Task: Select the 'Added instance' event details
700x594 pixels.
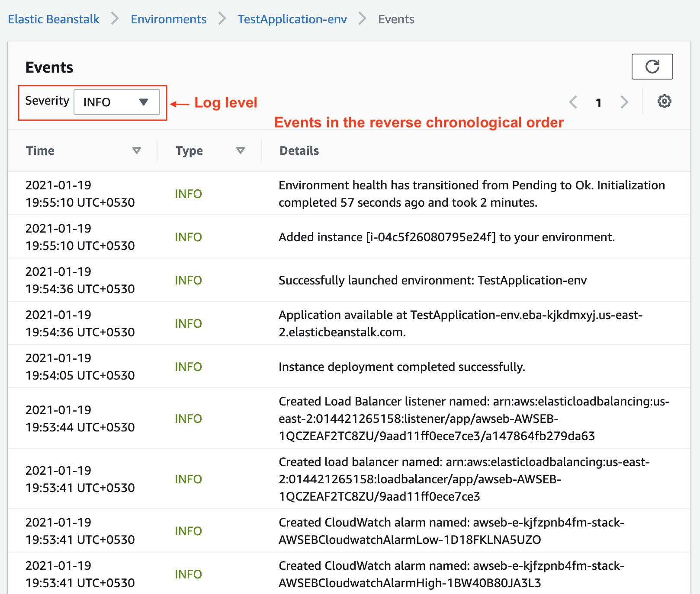Action: [446, 237]
